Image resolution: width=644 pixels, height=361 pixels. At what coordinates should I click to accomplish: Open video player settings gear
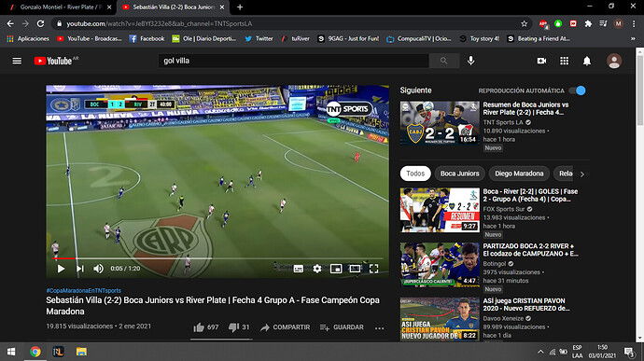317,269
